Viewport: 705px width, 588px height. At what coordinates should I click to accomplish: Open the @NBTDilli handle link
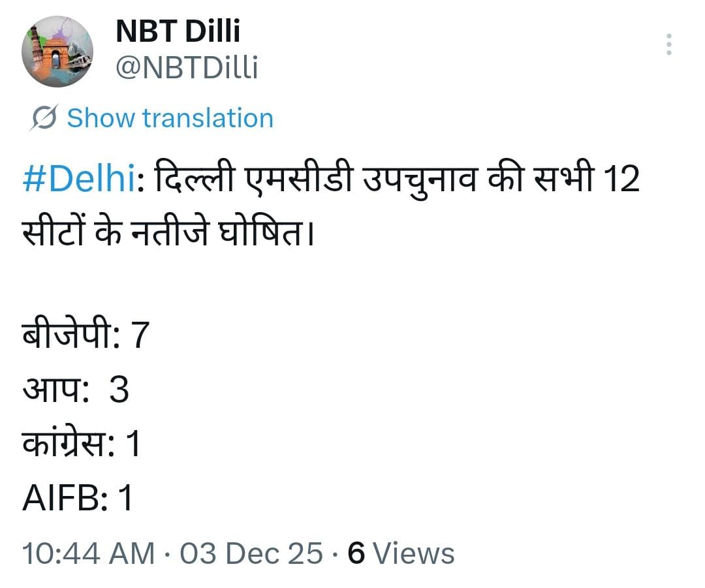(x=187, y=67)
